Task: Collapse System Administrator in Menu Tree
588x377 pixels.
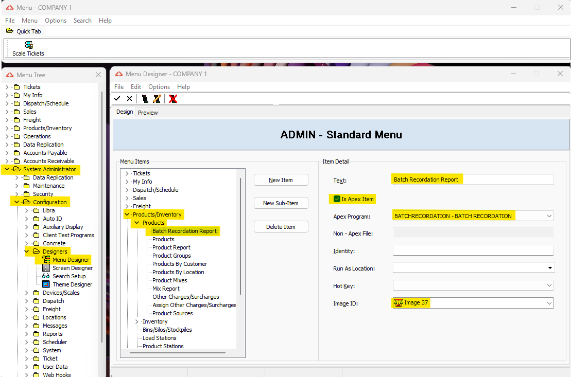Action: [x=7, y=169]
